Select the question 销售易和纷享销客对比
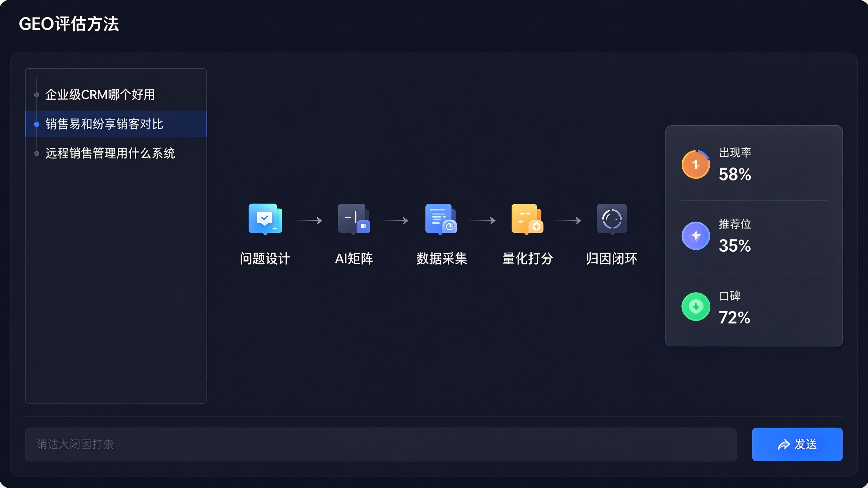This screenshot has width=868, height=488. click(x=116, y=124)
